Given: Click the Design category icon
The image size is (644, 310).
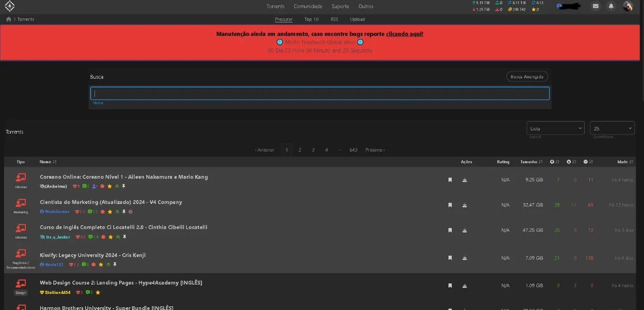Looking at the screenshot, I should [21, 283].
